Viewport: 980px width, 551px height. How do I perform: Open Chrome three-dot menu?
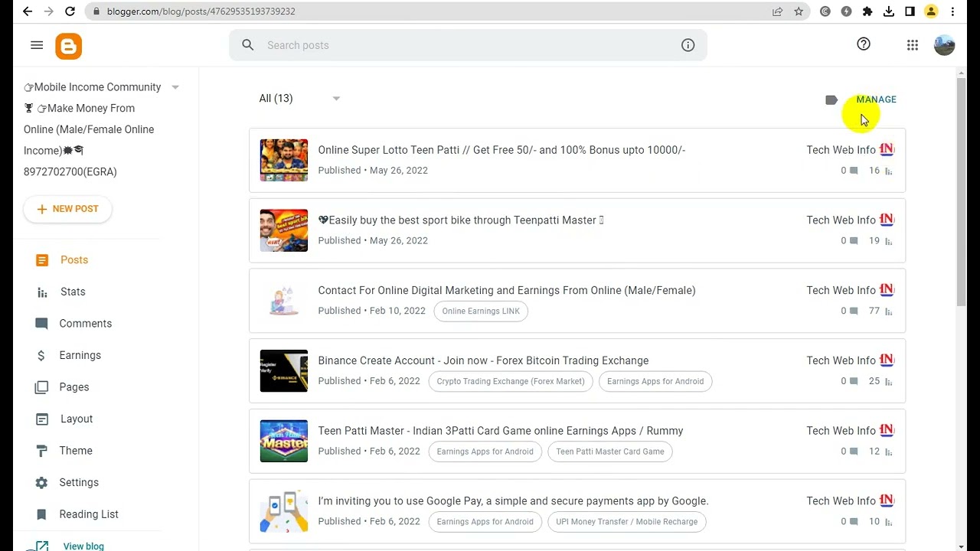tap(952, 11)
